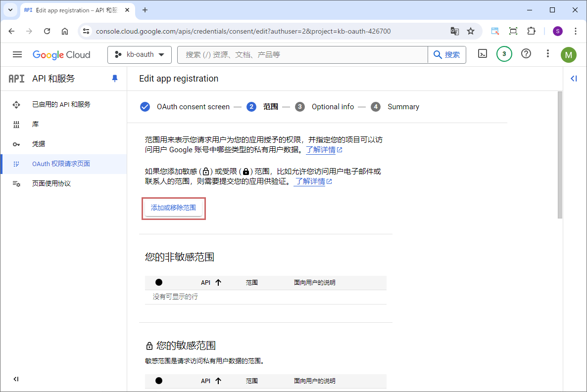Open the three-dot more options menu
The width and height of the screenshot is (587, 392).
[547, 54]
